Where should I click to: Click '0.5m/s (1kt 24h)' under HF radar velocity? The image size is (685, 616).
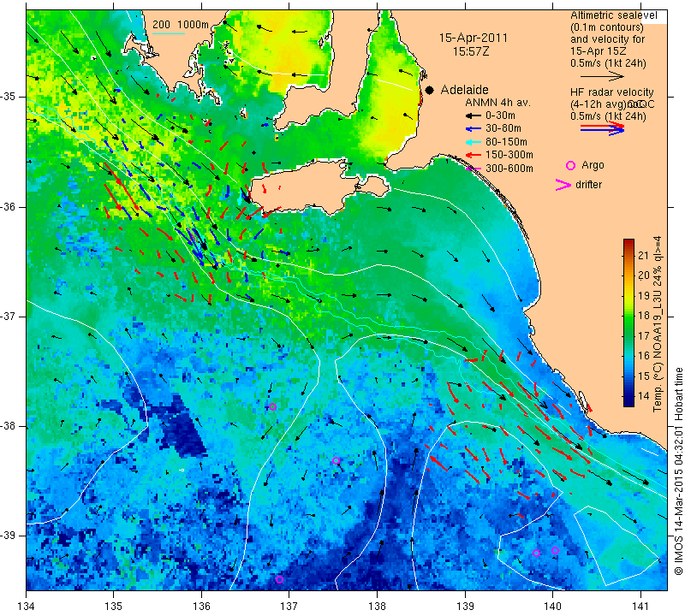click(x=608, y=116)
